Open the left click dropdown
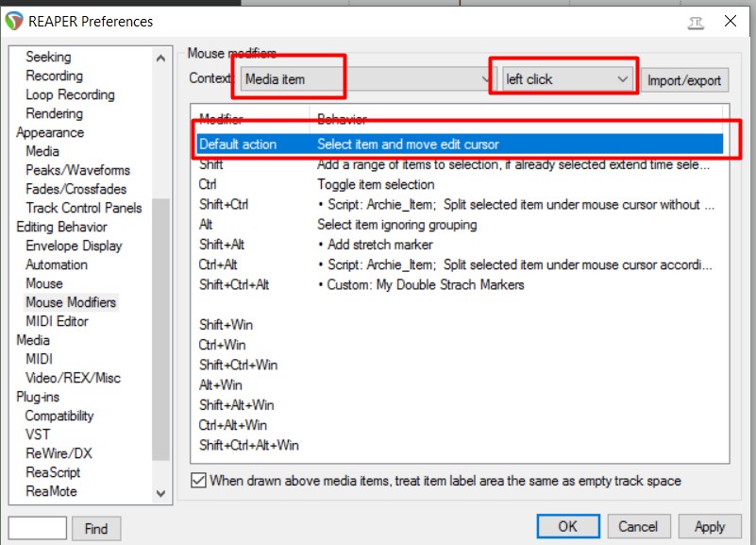Image resolution: width=756 pixels, height=545 pixels. tap(567, 79)
